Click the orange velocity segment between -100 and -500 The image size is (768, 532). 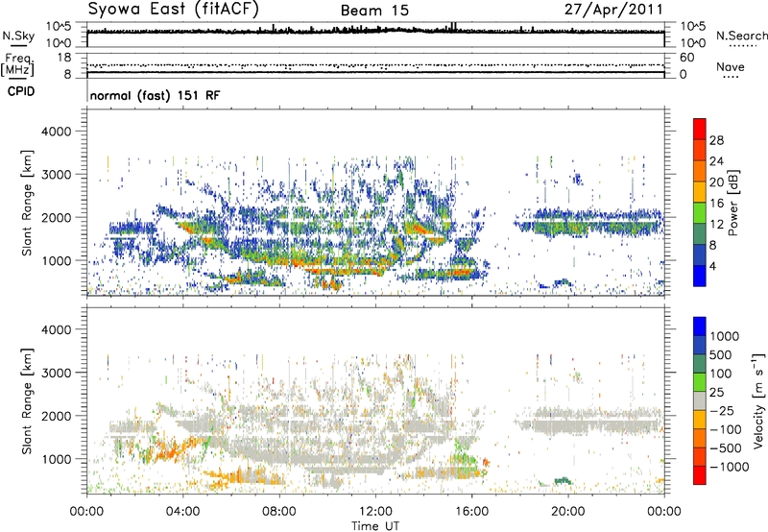[x=700, y=438]
